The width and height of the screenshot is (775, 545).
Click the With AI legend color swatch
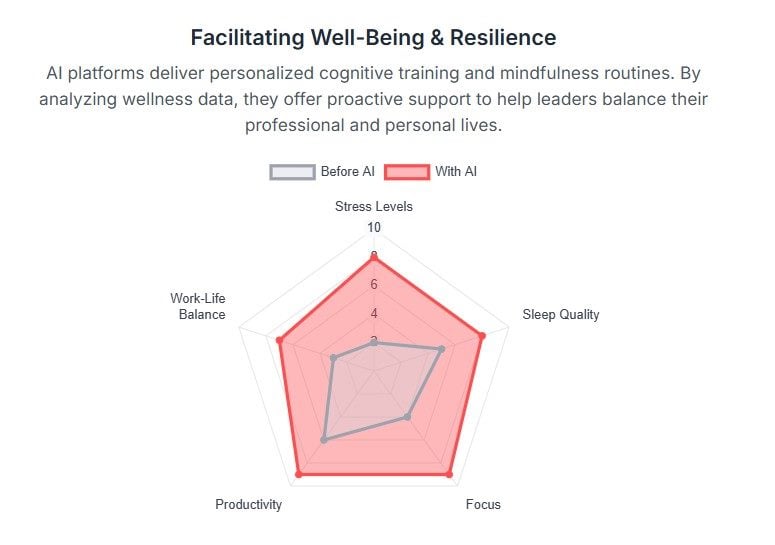tap(406, 172)
